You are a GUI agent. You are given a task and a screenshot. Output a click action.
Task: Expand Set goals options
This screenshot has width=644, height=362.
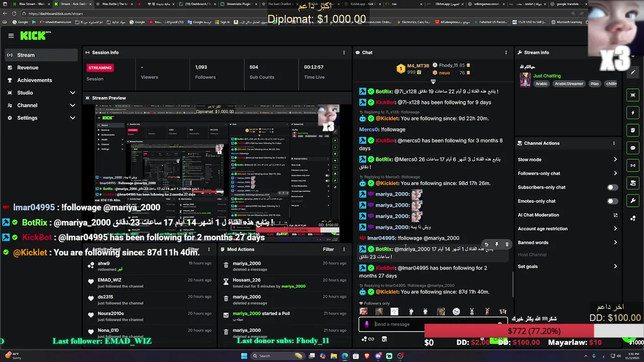[568, 266]
